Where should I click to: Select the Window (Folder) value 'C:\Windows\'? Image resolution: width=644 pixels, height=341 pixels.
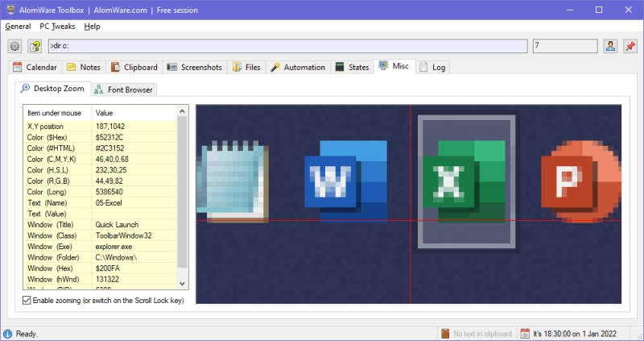[x=116, y=257]
